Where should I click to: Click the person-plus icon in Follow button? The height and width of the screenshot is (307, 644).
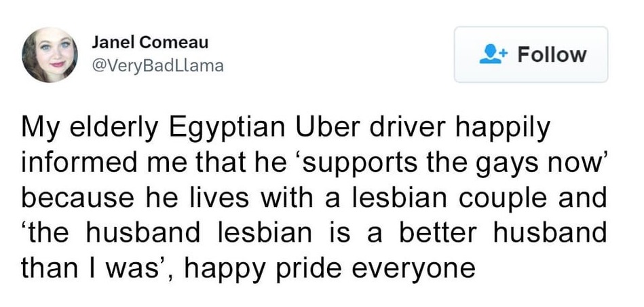pos(491,54)
